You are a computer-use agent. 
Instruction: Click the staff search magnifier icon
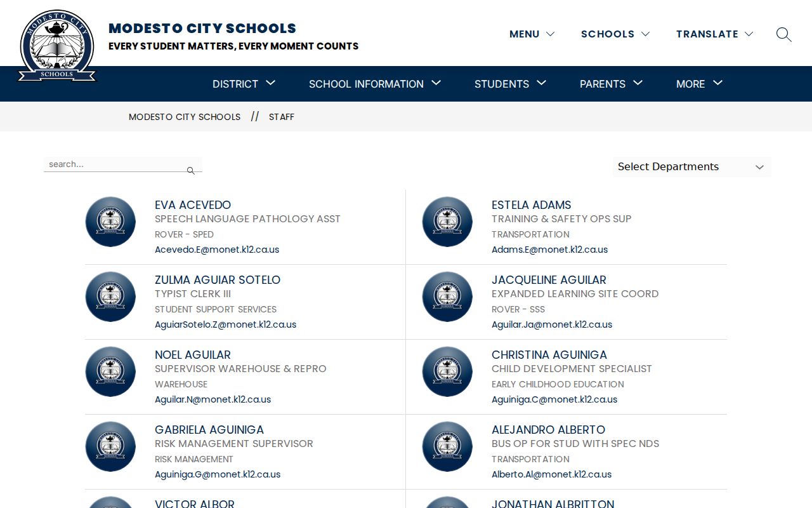(190, 170)
